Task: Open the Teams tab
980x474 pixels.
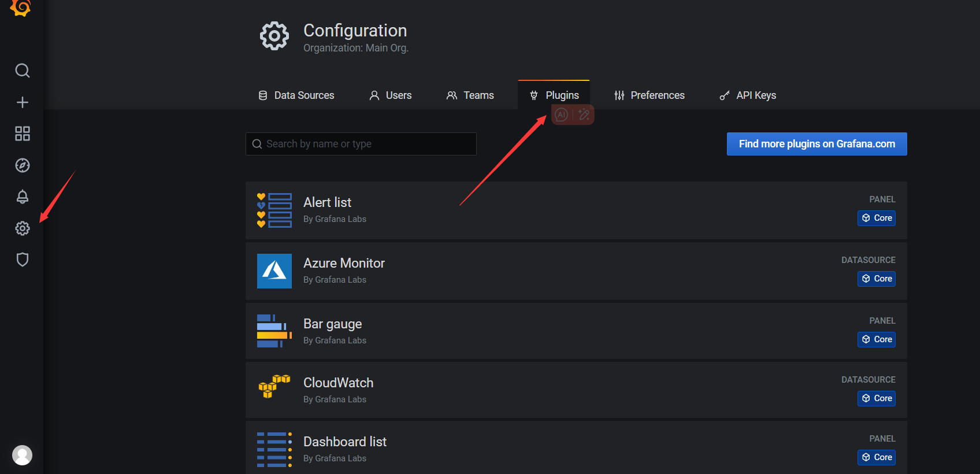Action: pyautogui.click(x=470, y=95)
